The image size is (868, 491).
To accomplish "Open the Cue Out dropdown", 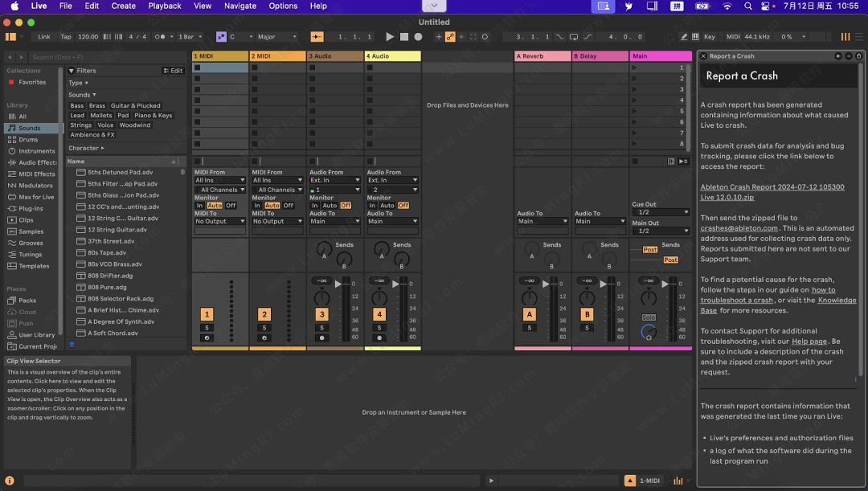I will pos(661,213).
